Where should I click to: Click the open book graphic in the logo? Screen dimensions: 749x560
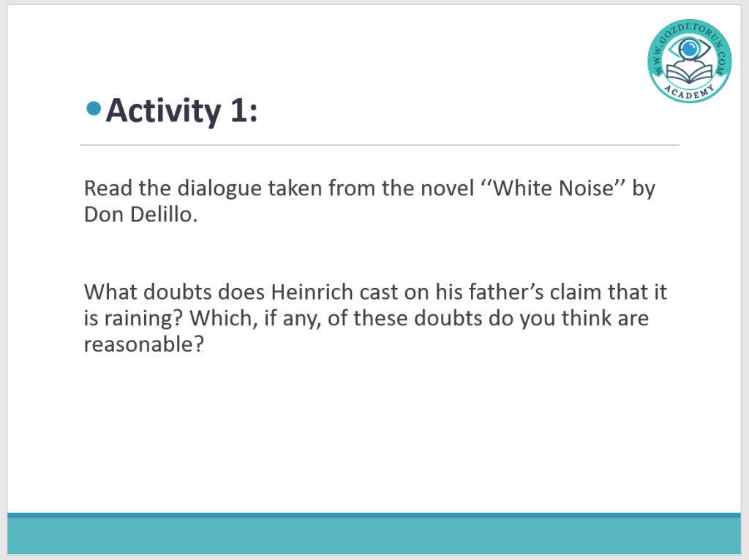click(688, 73)
